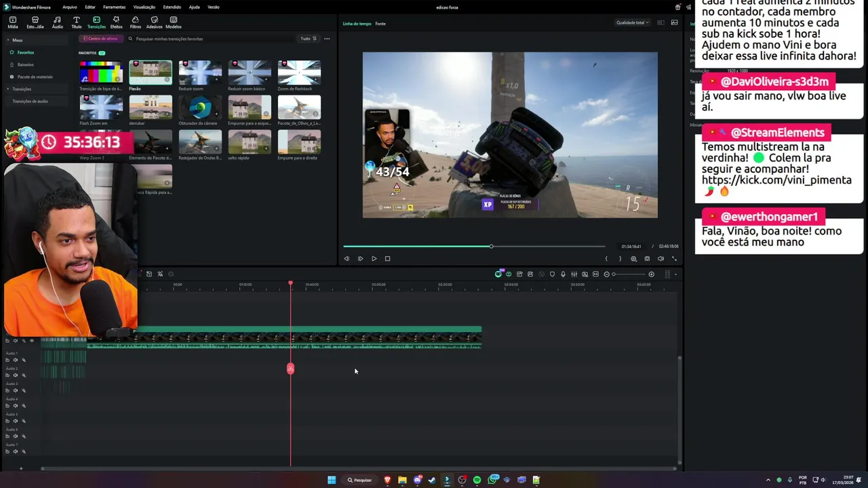Click the kick.com/vini_pimenta link in chat

(776, 180)
